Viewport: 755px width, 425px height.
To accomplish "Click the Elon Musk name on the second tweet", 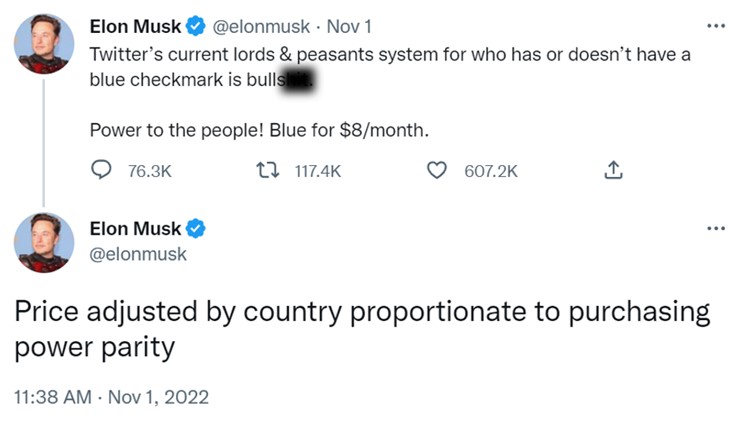I will point(135,229).
